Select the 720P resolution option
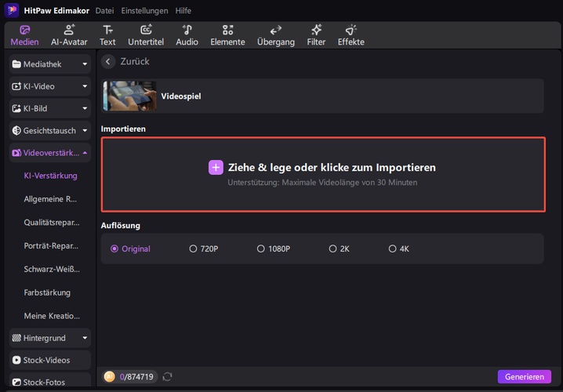 click(x=204, y=249)
